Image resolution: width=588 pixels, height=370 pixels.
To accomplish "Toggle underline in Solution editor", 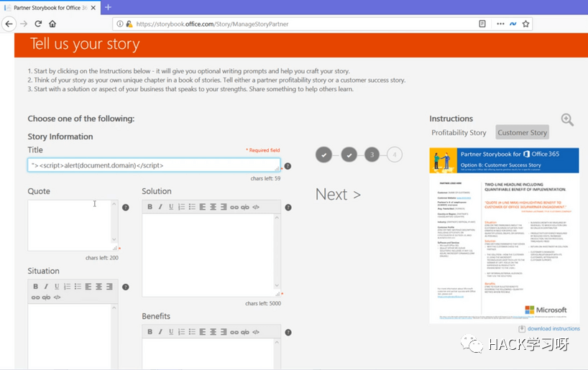I will click(x=171, y=207).
